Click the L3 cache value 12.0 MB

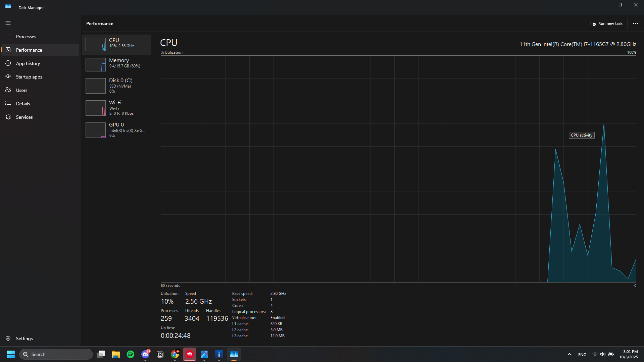(x=278, y=336)
